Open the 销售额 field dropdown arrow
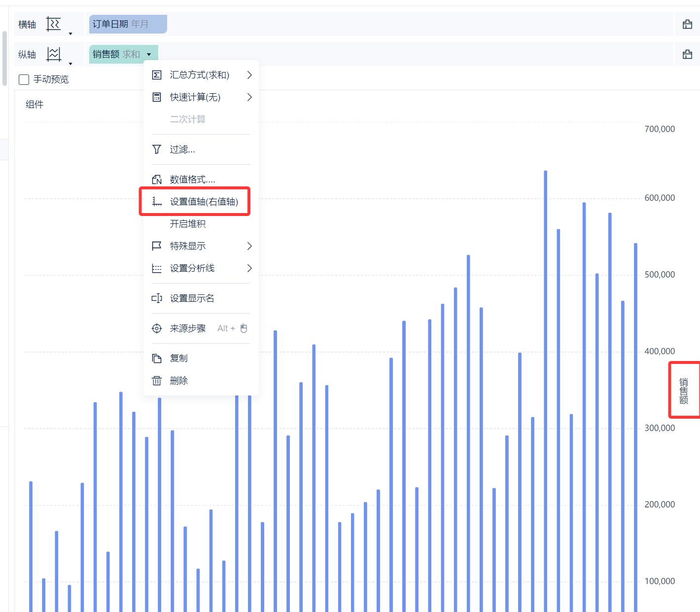 click(149, 55)
